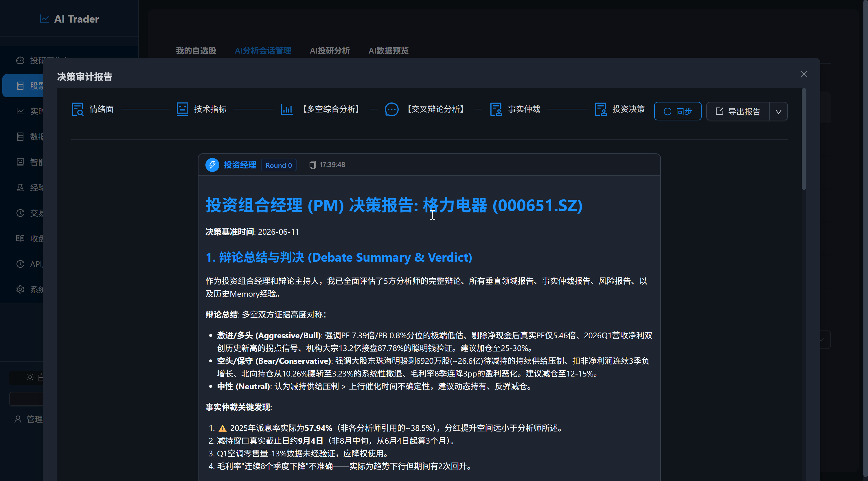Click the 17:39:48 timestamp
The width and height of the screenshot is (868, 481).
[332, 165]
